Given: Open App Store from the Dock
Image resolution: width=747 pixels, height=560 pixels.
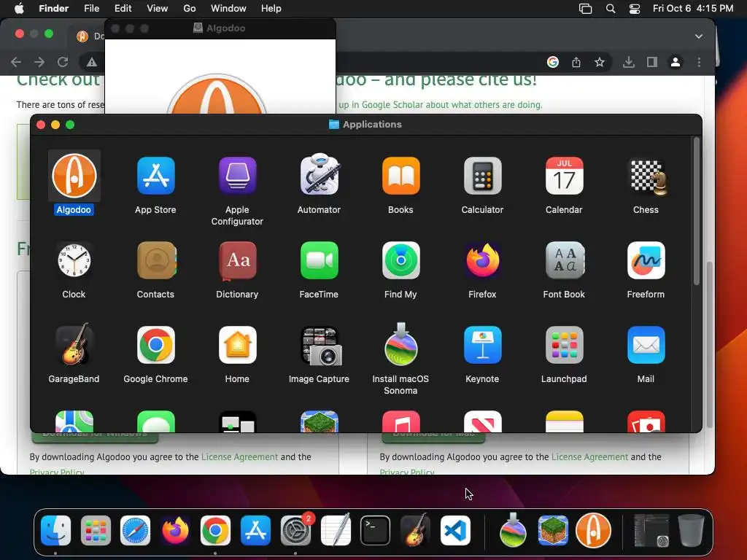Looking at the screenshot, I should pos(255,531).
